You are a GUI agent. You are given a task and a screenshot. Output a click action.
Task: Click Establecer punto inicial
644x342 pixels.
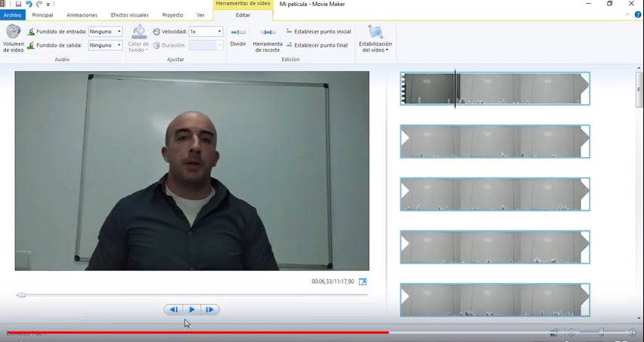pos(318,32)
